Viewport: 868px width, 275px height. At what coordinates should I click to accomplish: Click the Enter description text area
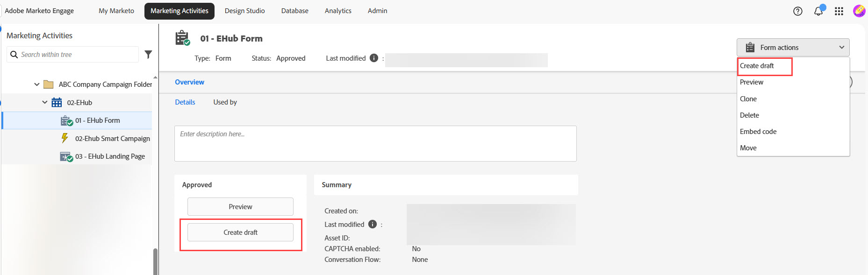coord(375,143)
